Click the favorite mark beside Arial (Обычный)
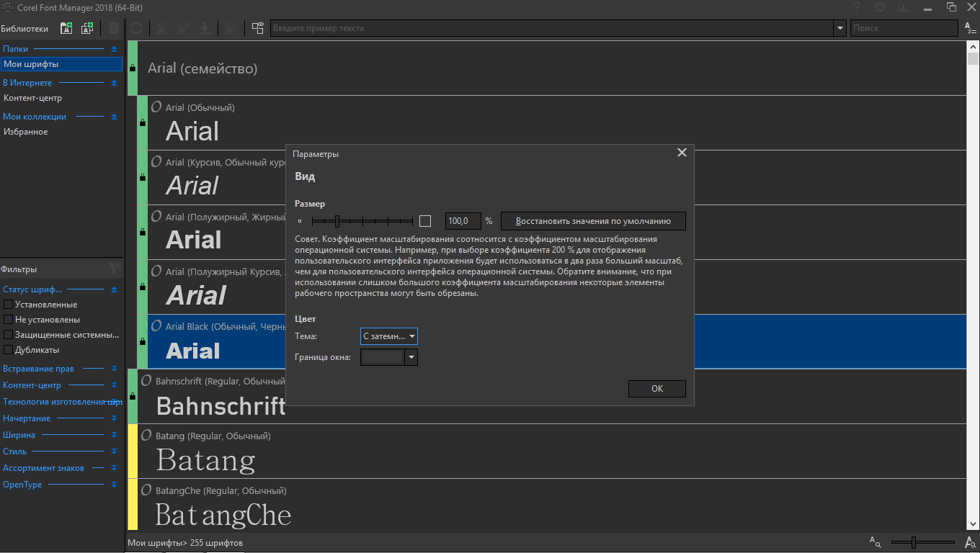980x553 pixels. pyautogui.click(x=156, y=107)
